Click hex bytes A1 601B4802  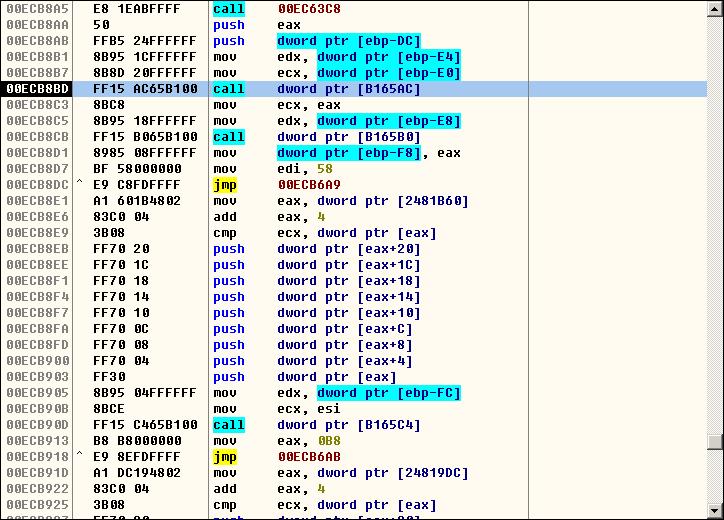(x=137, y=201)
